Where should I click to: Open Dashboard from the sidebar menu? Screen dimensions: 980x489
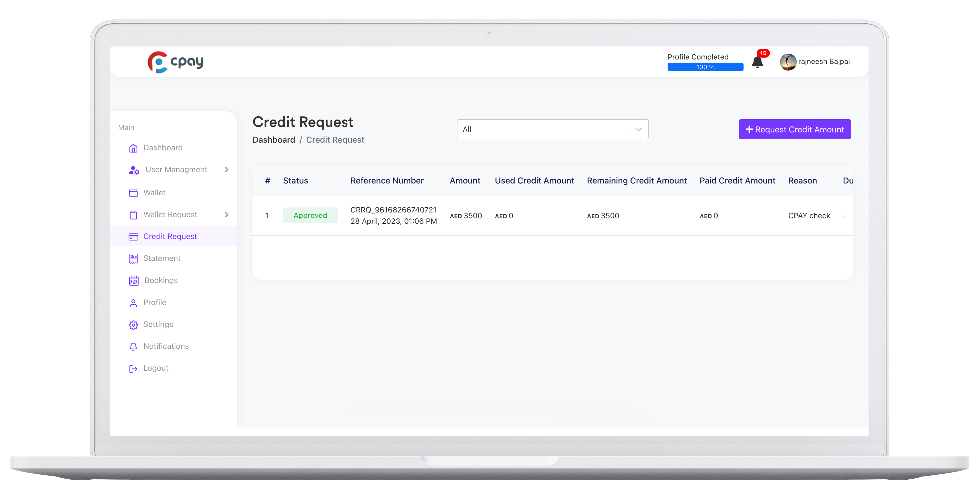[163, 148]
